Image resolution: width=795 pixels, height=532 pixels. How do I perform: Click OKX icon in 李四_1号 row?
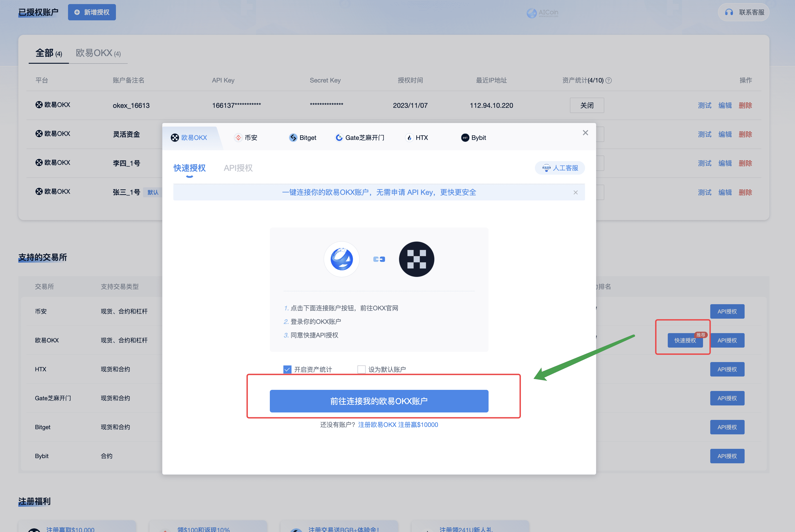coord(39,162)
